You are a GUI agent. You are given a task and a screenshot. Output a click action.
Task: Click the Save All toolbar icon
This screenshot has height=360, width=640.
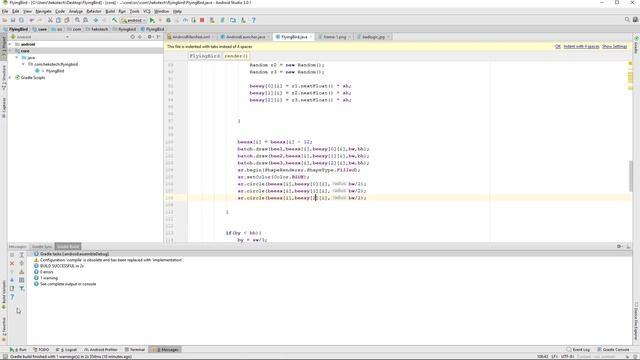[13, 20]
